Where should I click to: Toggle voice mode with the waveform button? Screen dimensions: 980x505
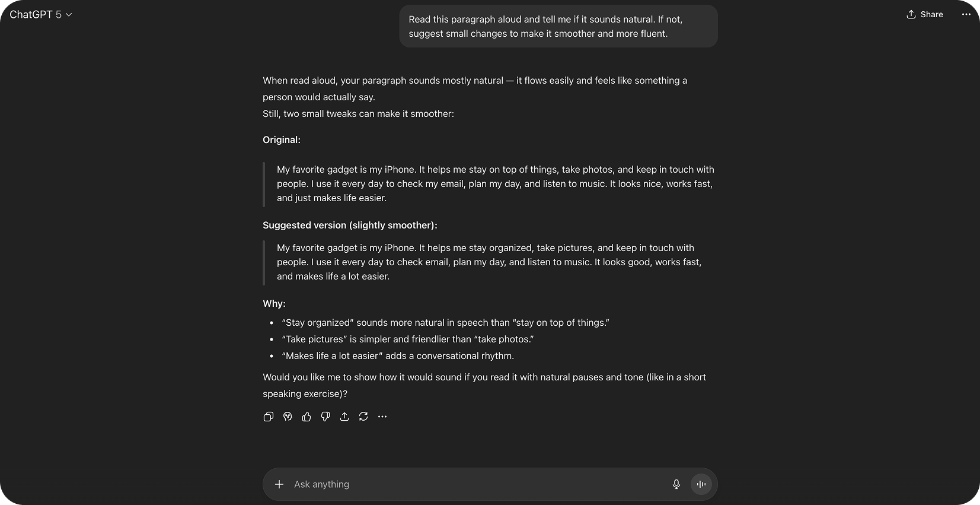(x=701, y=484)
